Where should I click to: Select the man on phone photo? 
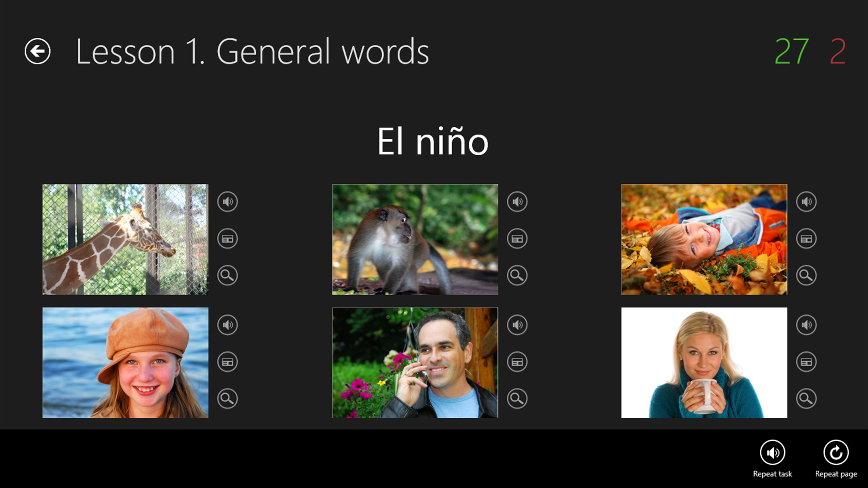pyautogui.click(x=415, y=363)
